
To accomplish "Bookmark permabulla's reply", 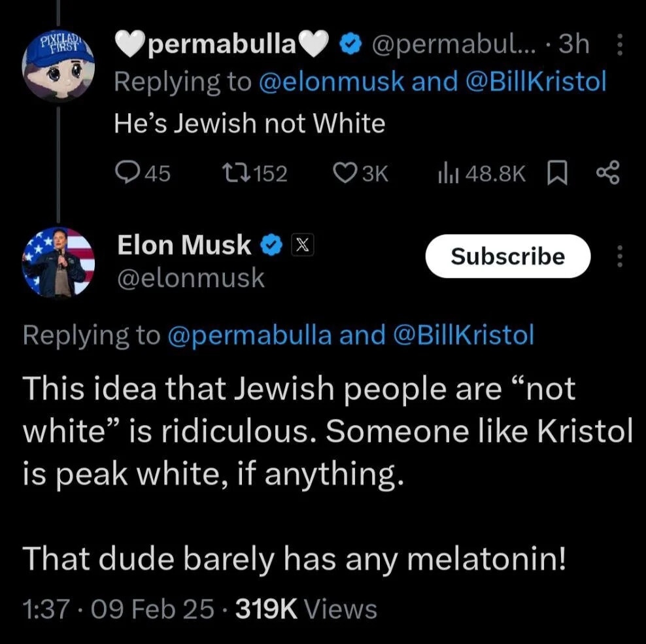I will [x=557, y=173].
